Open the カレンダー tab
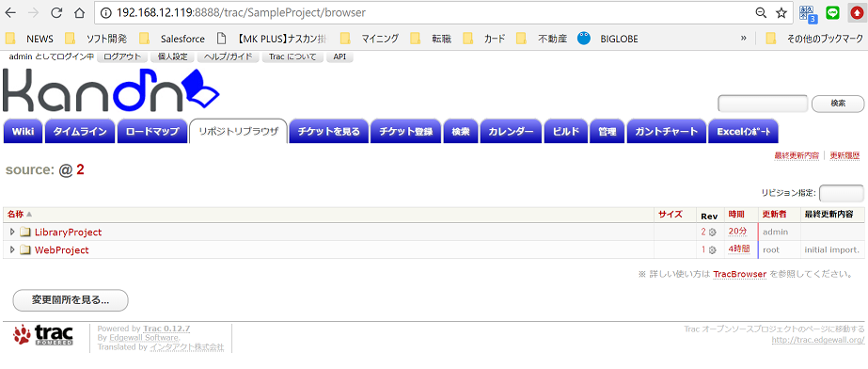 point(511,131)
